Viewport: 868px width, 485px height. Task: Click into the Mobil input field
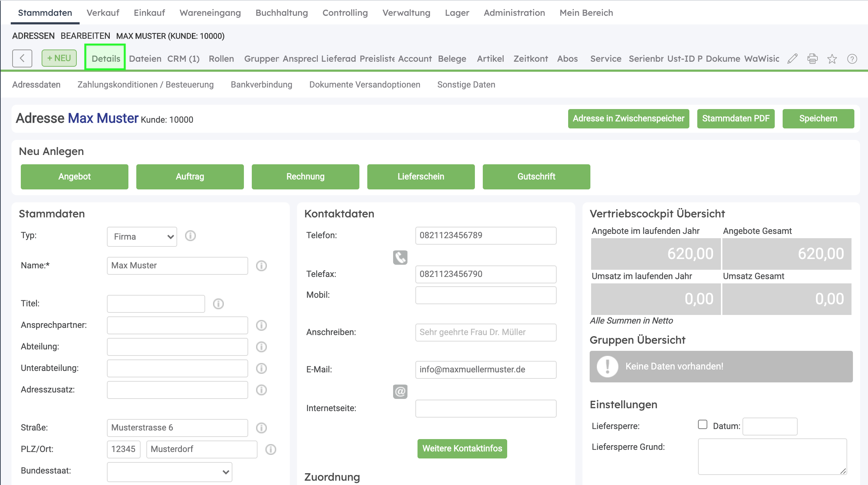(486, 295)
